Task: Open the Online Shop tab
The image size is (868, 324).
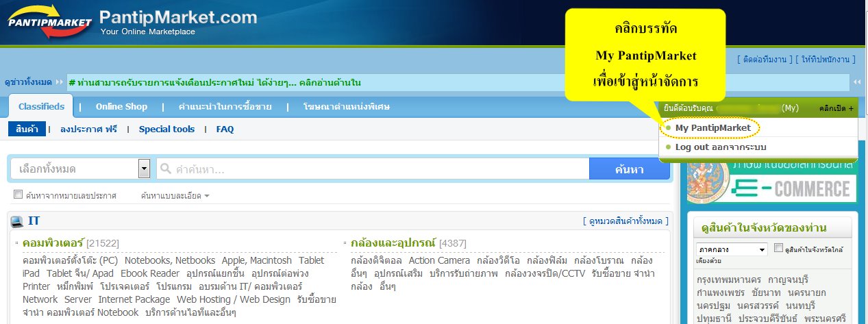Action: (121, 107)
